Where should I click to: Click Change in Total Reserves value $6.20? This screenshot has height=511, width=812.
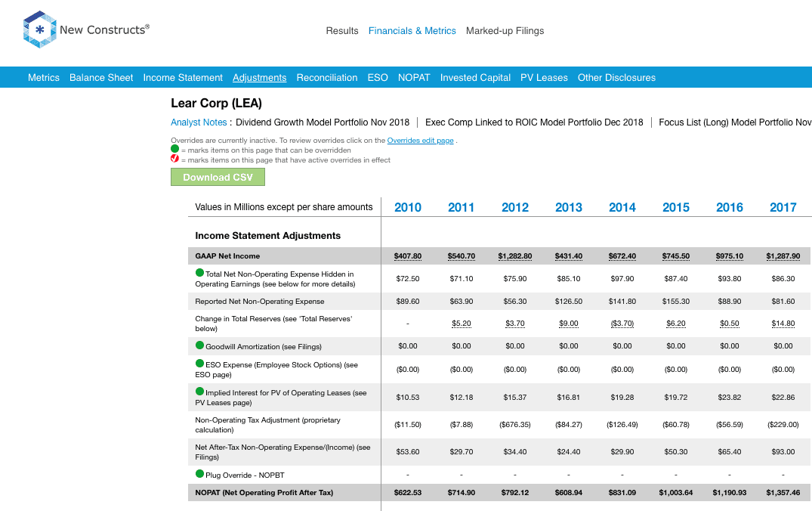click(x=676, y=324)
